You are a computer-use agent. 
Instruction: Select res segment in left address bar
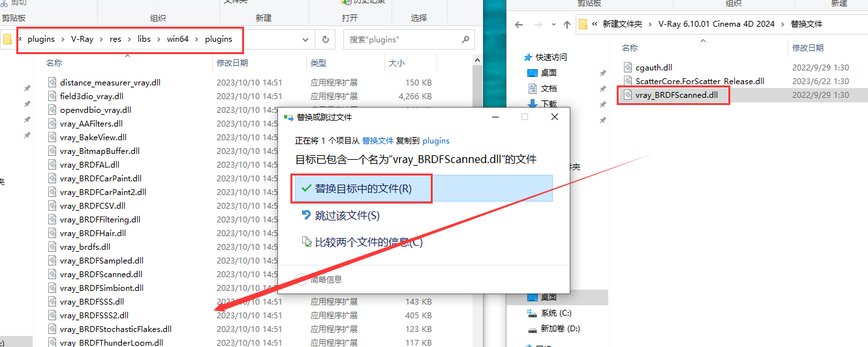(x=116, y=39)
